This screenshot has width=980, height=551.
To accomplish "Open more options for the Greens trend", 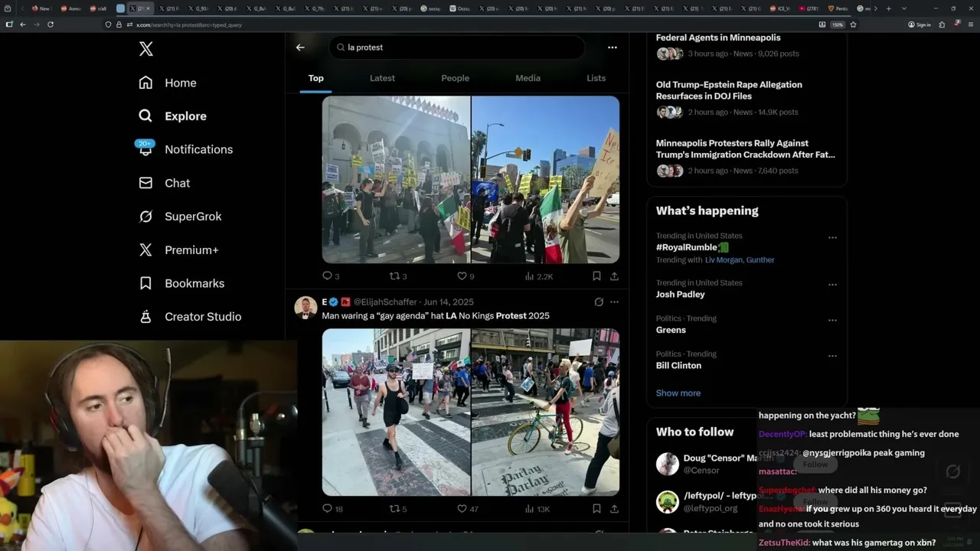I will point(832,320).
